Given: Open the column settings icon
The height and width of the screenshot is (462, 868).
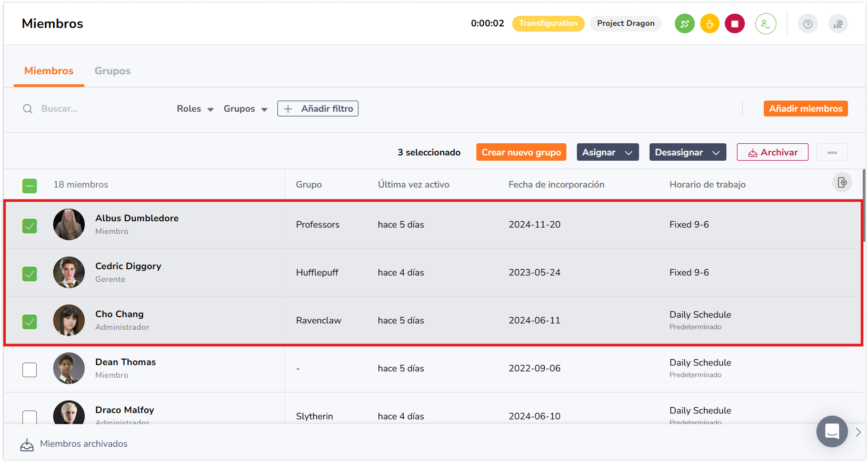Looking at the screenshot, I should pos(842,182).
